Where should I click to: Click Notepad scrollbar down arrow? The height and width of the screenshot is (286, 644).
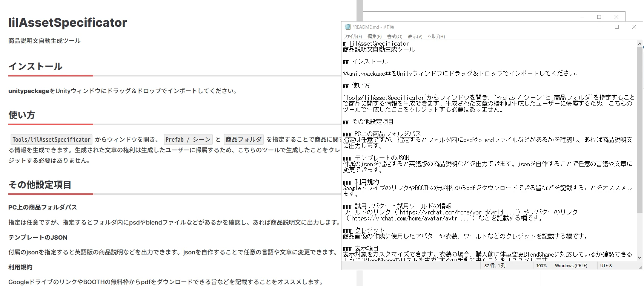pyautogui.click(x=639, y=258)
